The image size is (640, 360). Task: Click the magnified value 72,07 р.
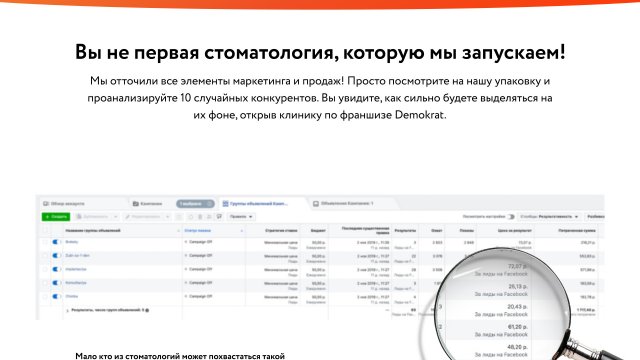518,266
